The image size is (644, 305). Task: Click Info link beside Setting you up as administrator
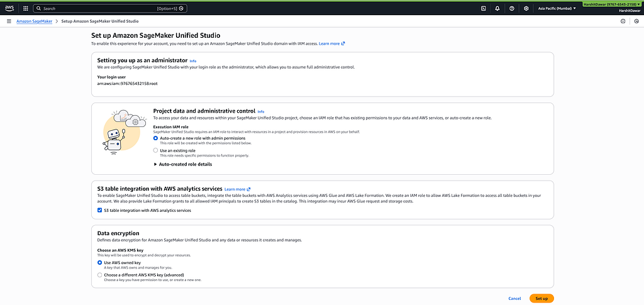tap(193, 61)
